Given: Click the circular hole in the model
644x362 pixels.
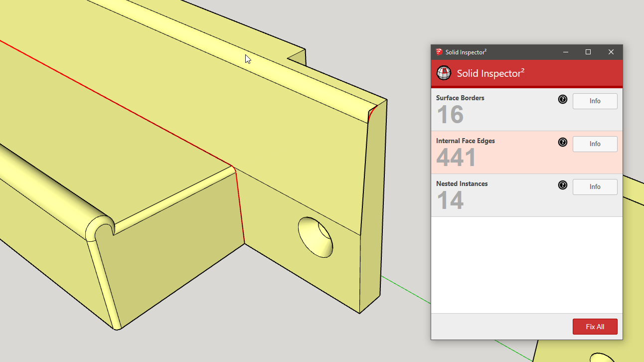Looking at the screenshot, I should 316,237.
